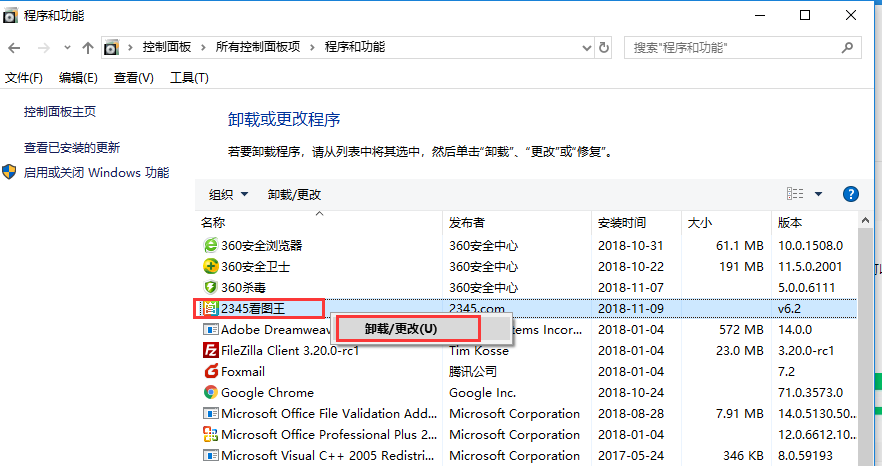Navigate to 控制面板 breadcrumb
The height and width of the screenshot is (466, 882).
pyautogui.click(x=166, y=47)
